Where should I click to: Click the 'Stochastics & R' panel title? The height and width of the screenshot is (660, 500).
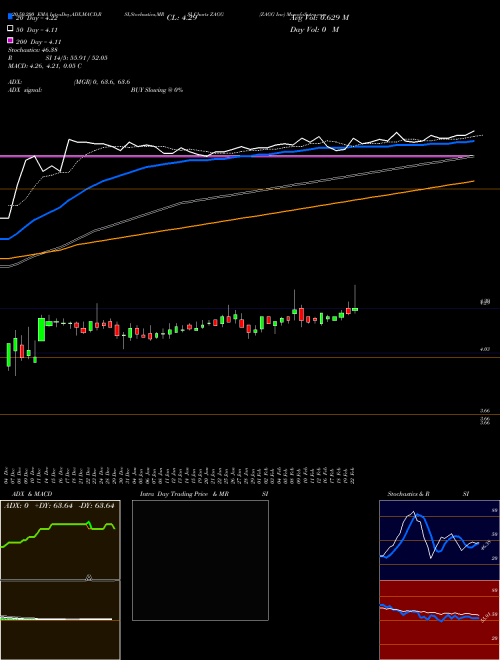408,494
